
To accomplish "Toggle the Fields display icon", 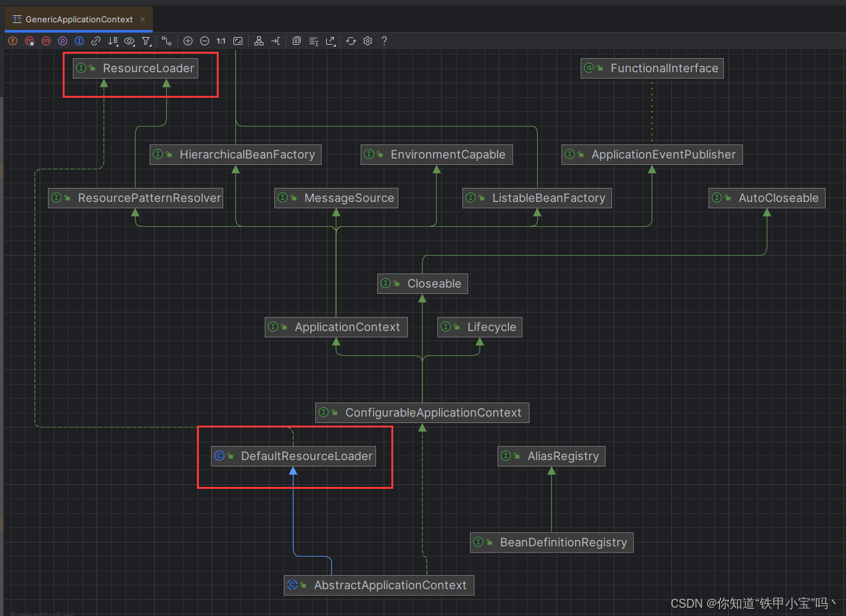I will click(13, 41).
